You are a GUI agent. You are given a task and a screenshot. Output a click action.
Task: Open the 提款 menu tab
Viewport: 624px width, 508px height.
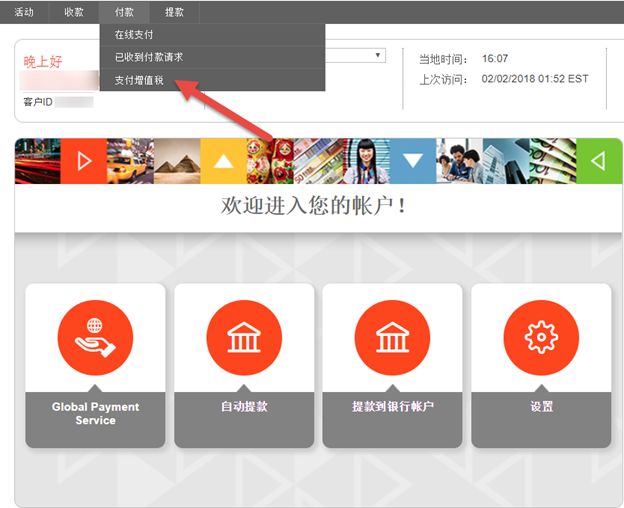[174, 12]
